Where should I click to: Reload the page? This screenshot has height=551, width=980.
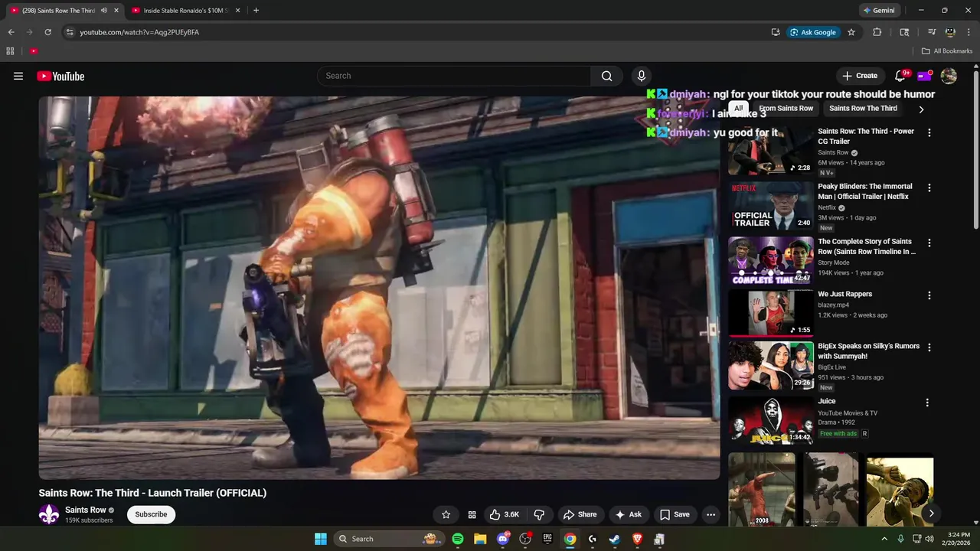[x=47, y=32]
